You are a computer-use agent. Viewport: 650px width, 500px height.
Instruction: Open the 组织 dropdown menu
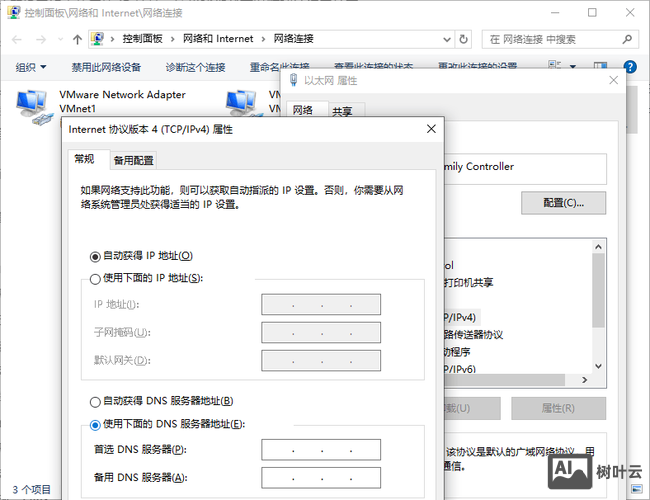click(31, 67)
